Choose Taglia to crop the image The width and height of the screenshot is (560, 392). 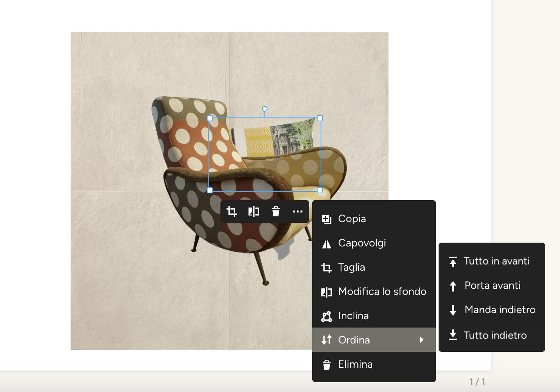pos(374,267)
